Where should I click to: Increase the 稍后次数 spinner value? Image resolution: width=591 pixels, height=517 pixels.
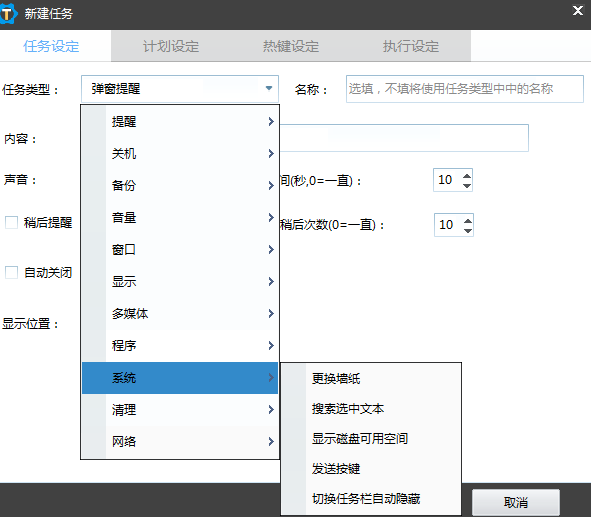pyautogui.click(x=468, y=221)
